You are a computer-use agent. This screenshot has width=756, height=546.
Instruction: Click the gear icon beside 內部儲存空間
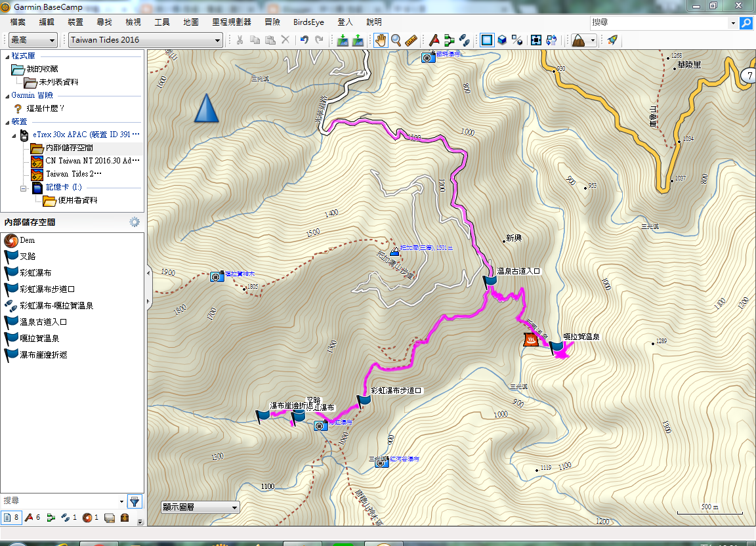click(135, 222)
